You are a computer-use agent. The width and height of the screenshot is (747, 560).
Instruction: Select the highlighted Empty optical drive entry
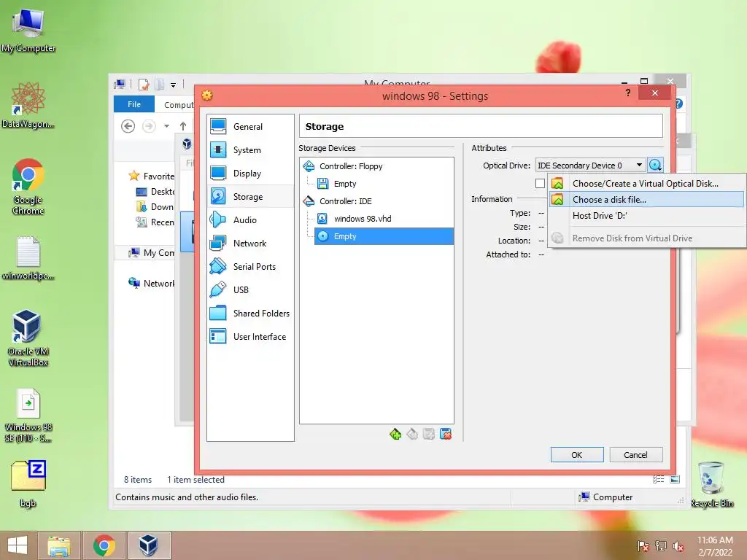pyautogui.click(x=384, y=236)
